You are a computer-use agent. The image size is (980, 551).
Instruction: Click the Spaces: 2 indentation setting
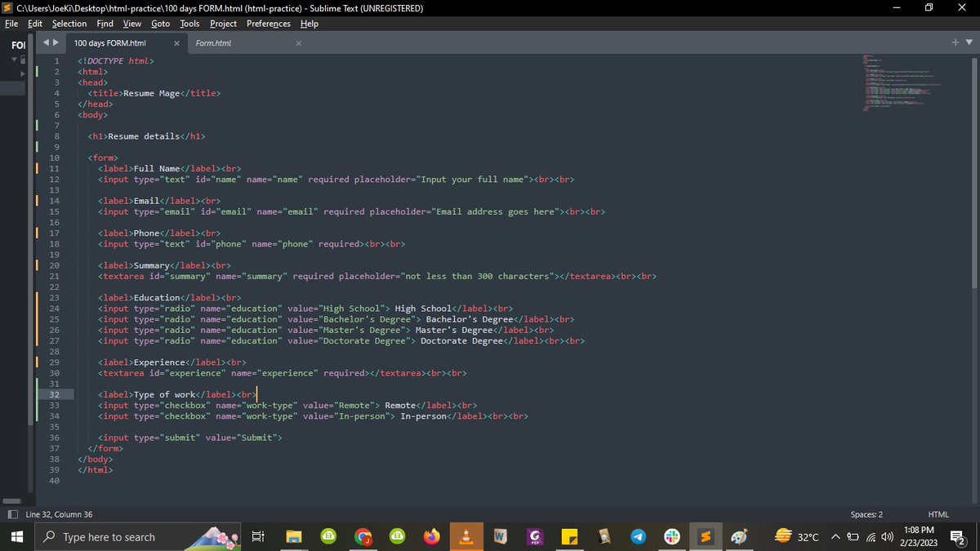(x=866, y=514)
